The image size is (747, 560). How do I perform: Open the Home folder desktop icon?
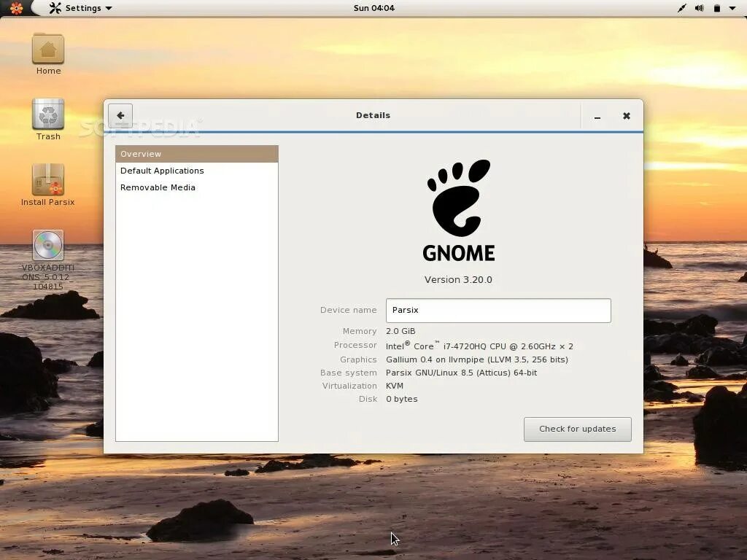[x=48, y=54]
